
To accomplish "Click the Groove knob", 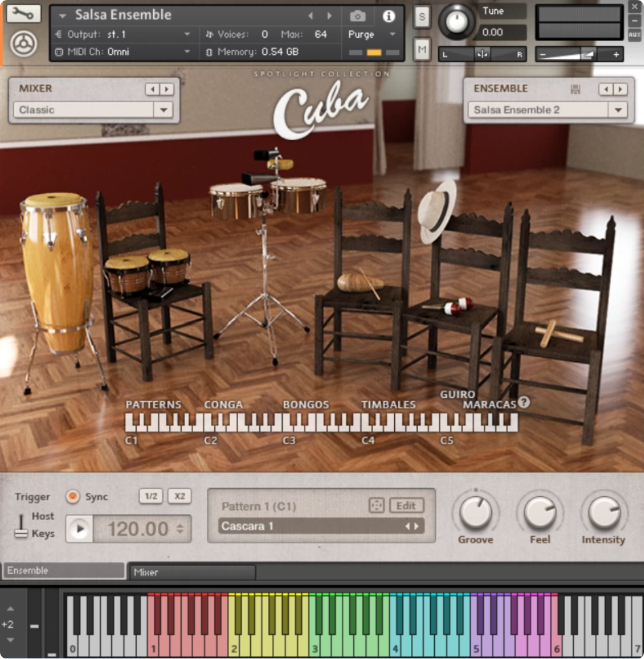I will coord(475,512).
